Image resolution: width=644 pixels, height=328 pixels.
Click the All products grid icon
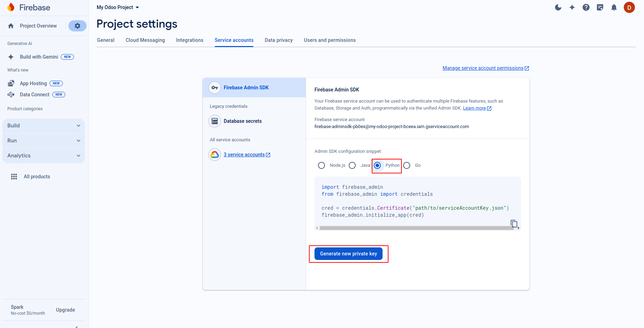point(14,177)
